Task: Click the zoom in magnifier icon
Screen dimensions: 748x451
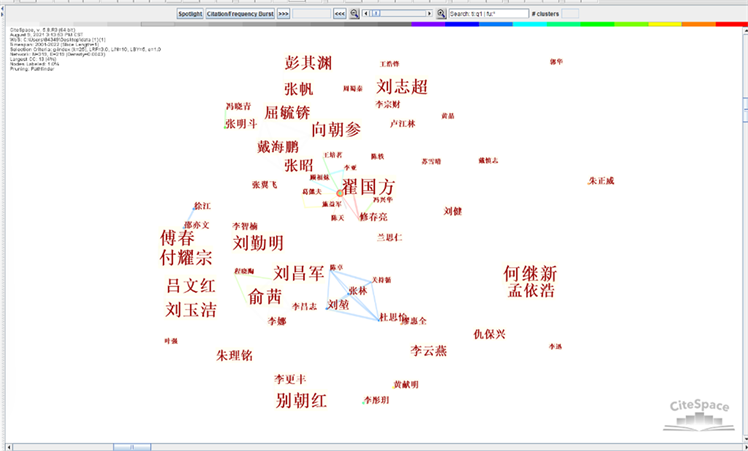Action: click(441, 15)
